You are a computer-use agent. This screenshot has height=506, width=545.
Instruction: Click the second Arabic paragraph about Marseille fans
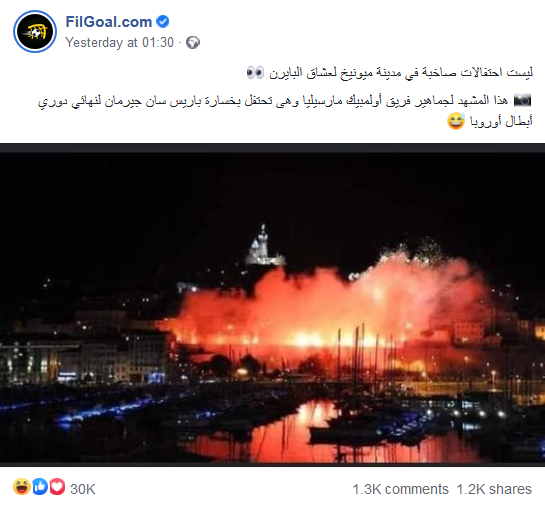285,111
